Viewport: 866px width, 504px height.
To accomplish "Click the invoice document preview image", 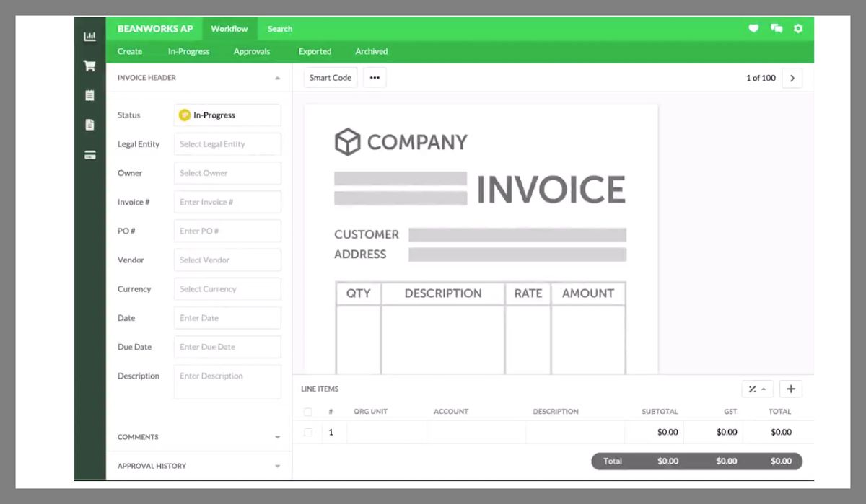I will (481, 239).
